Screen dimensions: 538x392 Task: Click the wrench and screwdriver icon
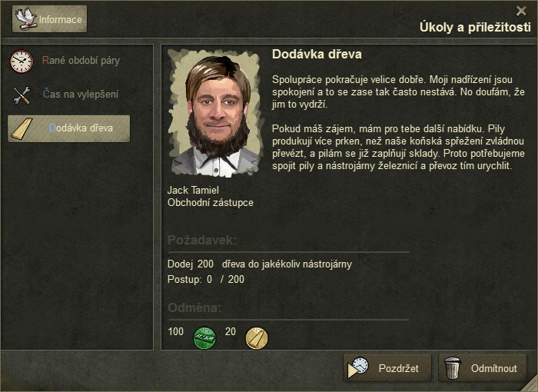point(22,95)
